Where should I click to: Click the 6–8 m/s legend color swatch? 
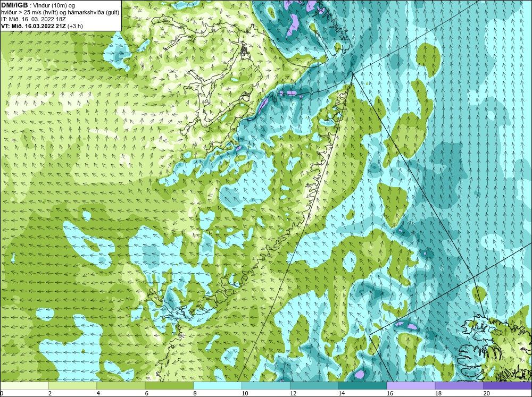(169, 386)
